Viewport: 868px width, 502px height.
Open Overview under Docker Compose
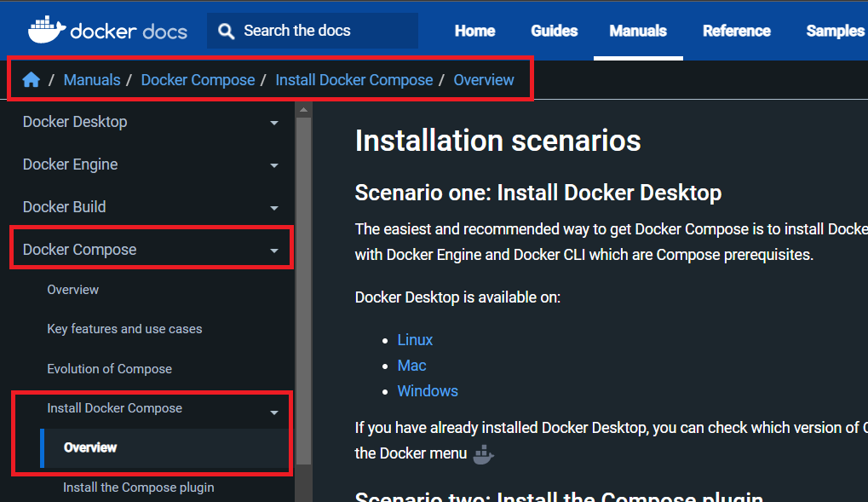pos(72,290)
